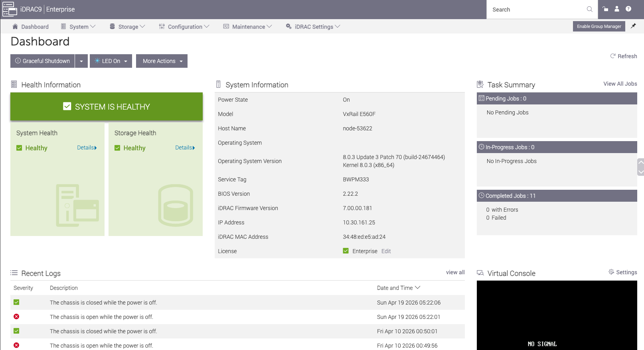Click the Maintenance menu icon
This screenshot has width=644, height=350.
pos(226,26)
